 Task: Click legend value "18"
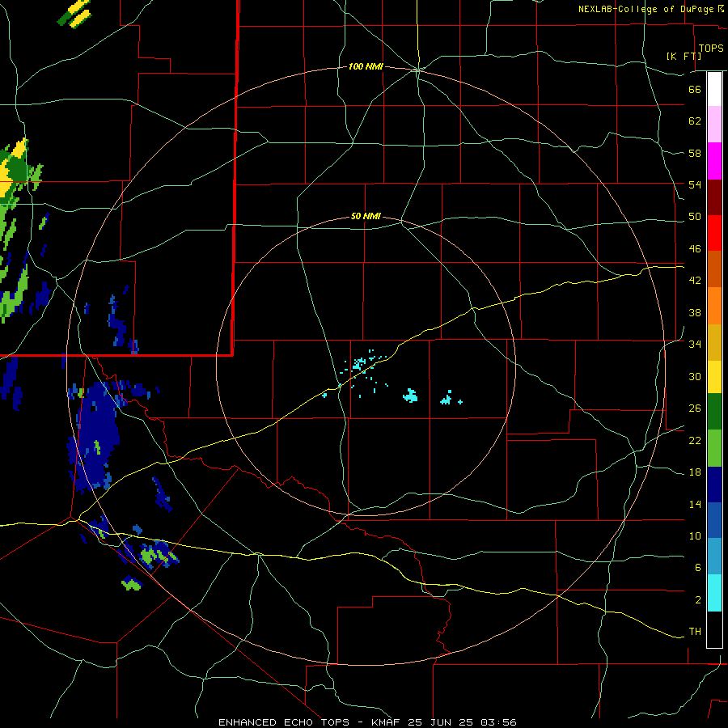coord(695,472)
